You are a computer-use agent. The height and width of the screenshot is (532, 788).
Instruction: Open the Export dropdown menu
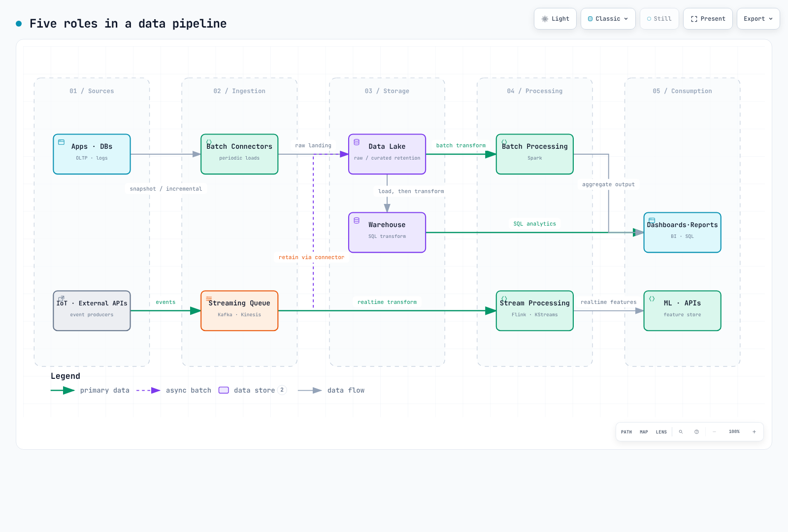point(758,19)
